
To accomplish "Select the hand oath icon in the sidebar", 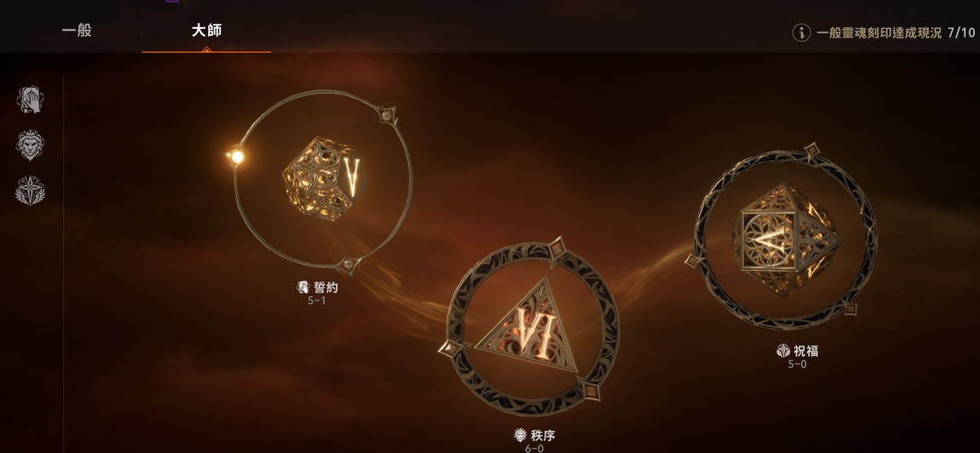I will pos(30,100).
